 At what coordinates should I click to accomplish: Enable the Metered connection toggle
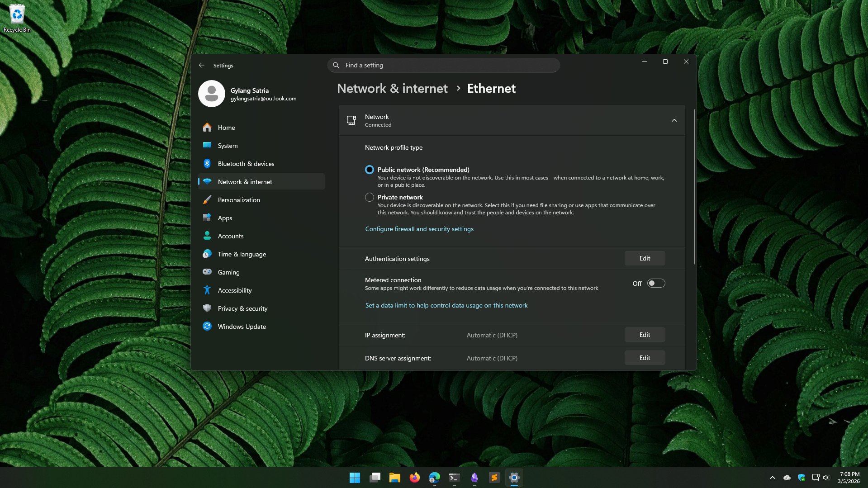[655, 283]
